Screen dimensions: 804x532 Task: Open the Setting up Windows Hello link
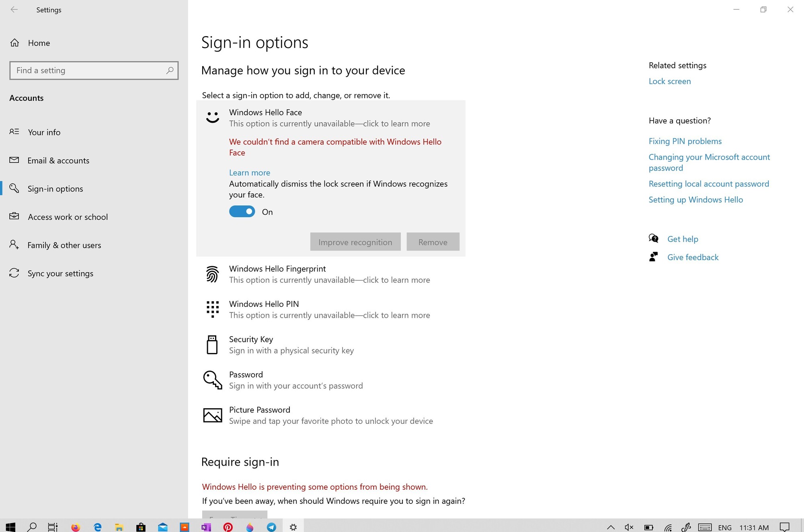[695, 199]
